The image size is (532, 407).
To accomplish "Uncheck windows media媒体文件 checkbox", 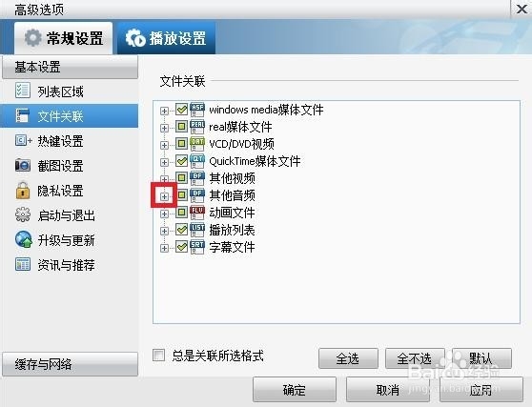I will tap(181, 110).
